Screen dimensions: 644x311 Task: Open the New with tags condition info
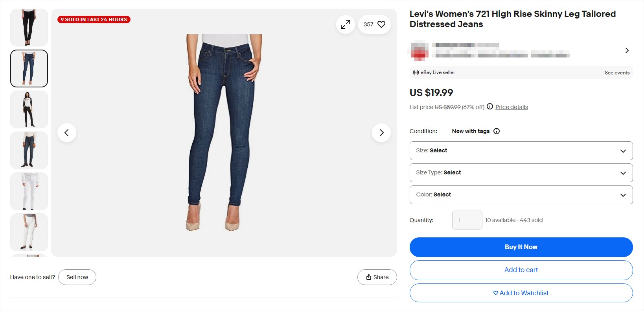[x=497, y=131]
